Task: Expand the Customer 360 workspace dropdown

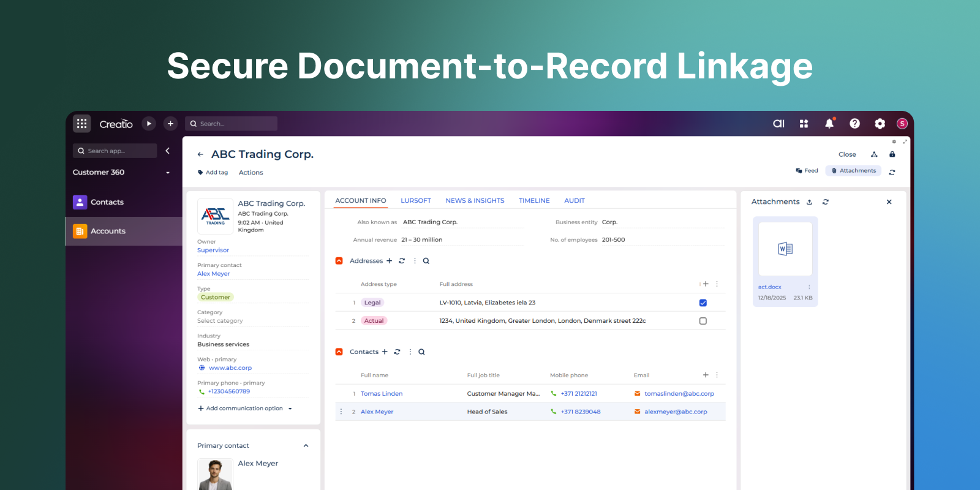Action: pos(168,173)
